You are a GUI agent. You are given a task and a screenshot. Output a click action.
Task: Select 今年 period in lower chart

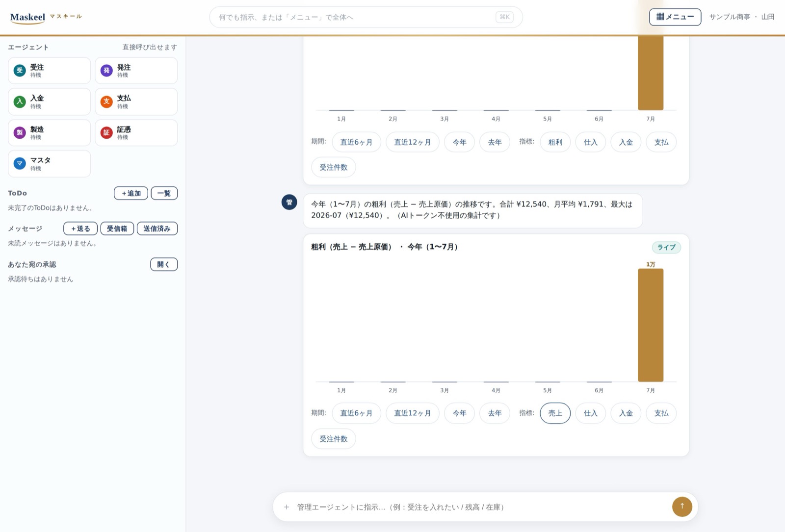click(460, 413)
